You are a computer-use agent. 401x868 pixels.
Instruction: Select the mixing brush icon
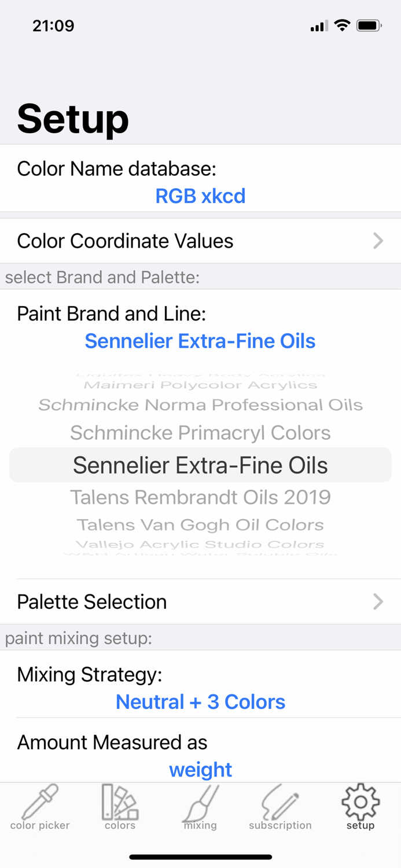pos(200,809)
